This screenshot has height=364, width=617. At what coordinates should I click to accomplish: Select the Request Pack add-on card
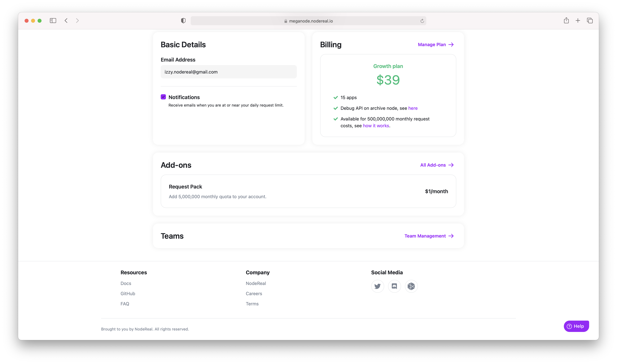coord(308,191)
